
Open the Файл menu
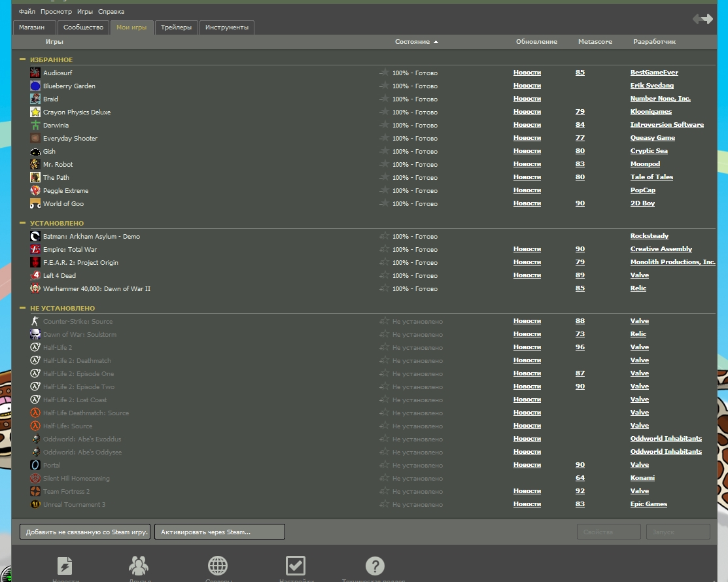click(x=27, y=11)
